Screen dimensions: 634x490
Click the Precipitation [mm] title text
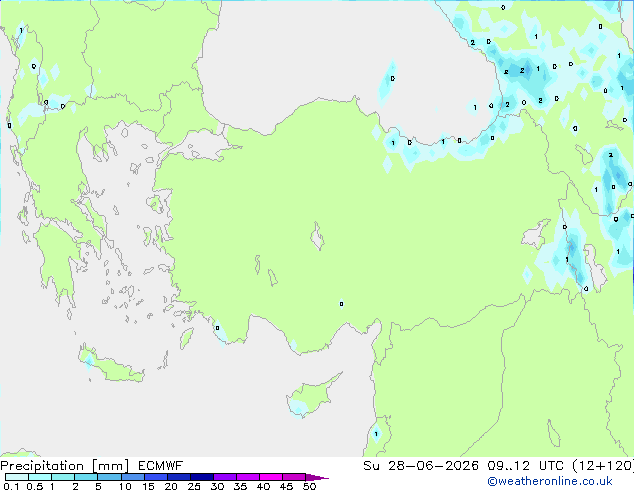point(65,466)
